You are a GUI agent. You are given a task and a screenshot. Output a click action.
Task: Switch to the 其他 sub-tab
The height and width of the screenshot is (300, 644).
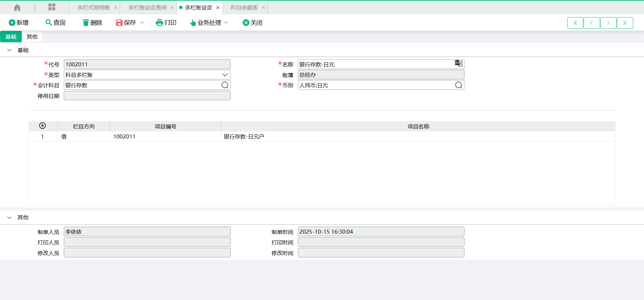(32, 37)
